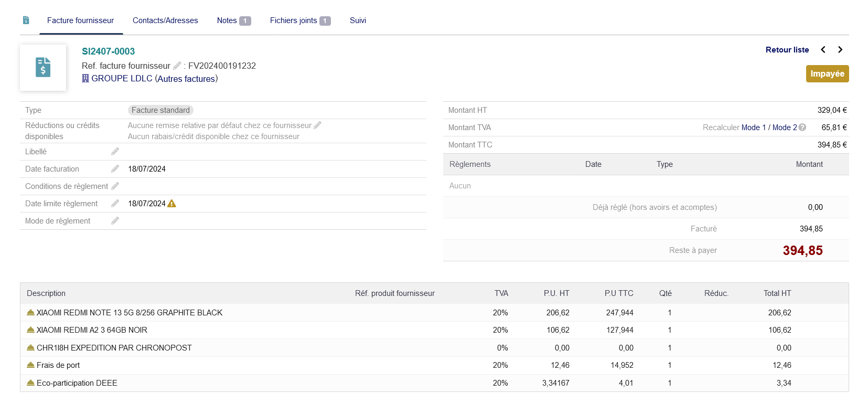Go to previous invoice with left chevron
Screen dimensions: 868x403
coord(823,50)
